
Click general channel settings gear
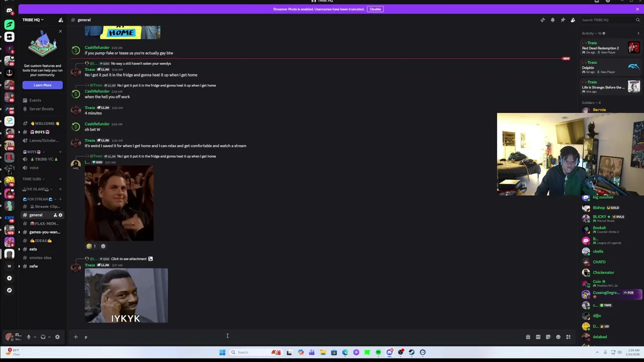pos(60,215)
